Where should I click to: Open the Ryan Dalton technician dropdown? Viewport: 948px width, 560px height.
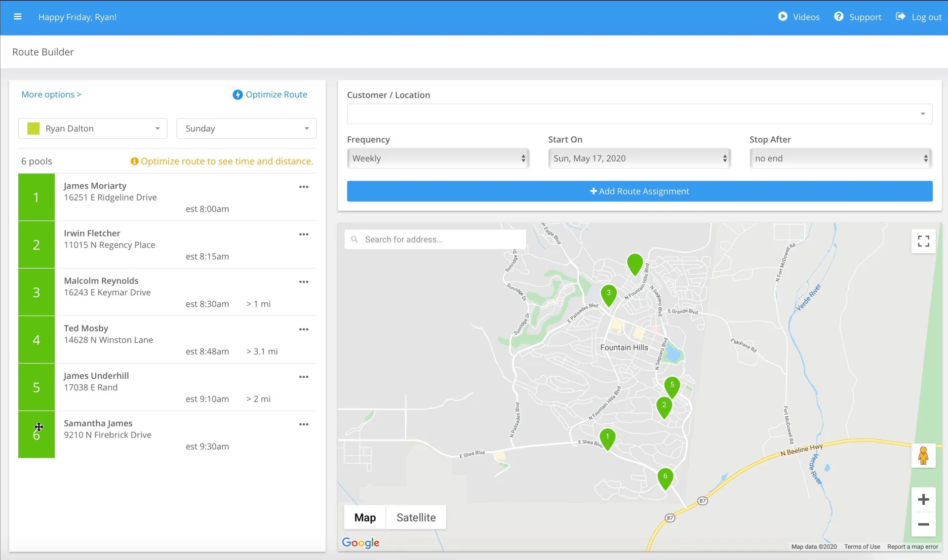tap(93, 128)
